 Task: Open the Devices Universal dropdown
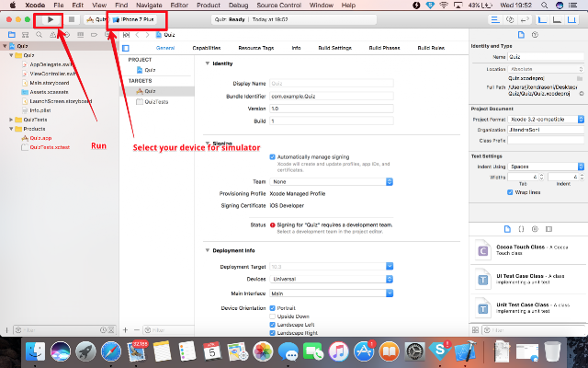click(x=332, y=279)
